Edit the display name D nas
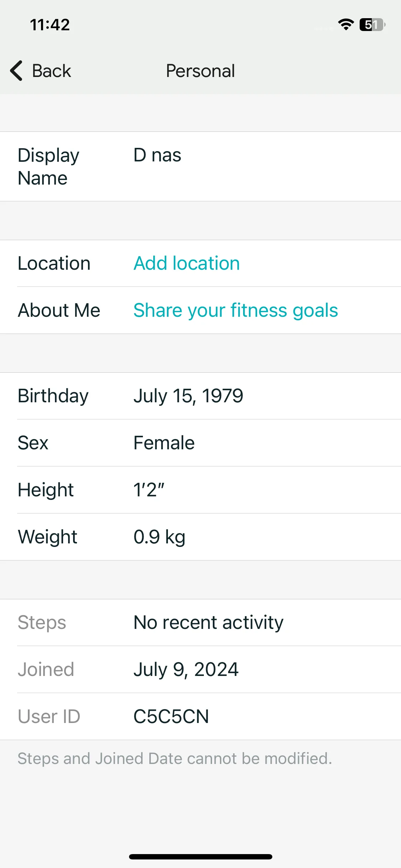The width and height of the screenshot is (401, 868). (157, 155)
